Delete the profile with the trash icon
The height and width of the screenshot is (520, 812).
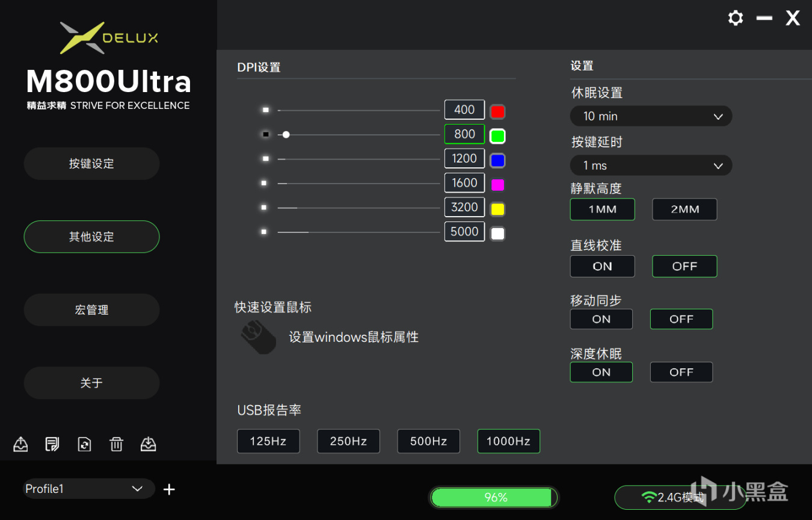point(116,444)
